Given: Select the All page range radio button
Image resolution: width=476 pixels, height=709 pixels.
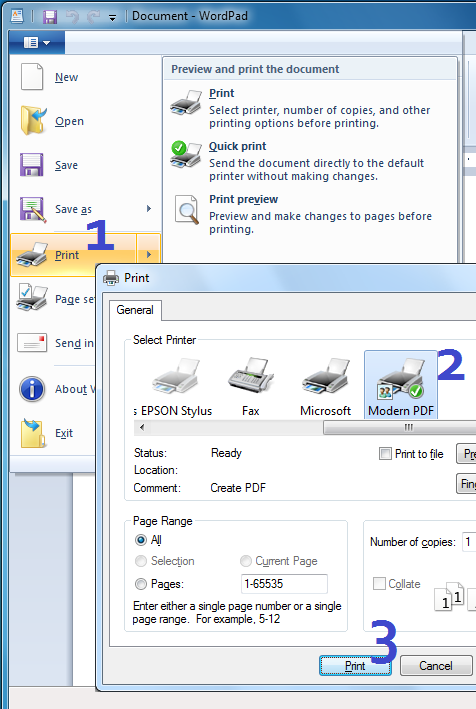Looking at the screenshot, I should click(x=141, y=540).
